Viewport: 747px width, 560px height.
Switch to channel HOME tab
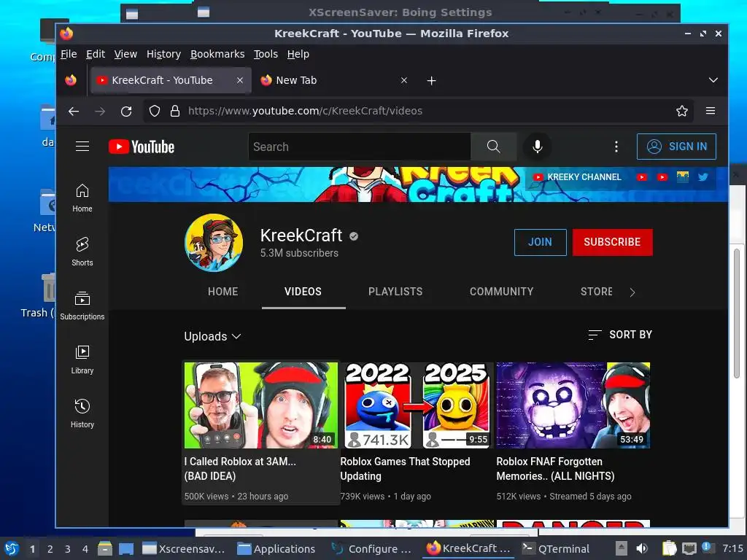point(222,292)
